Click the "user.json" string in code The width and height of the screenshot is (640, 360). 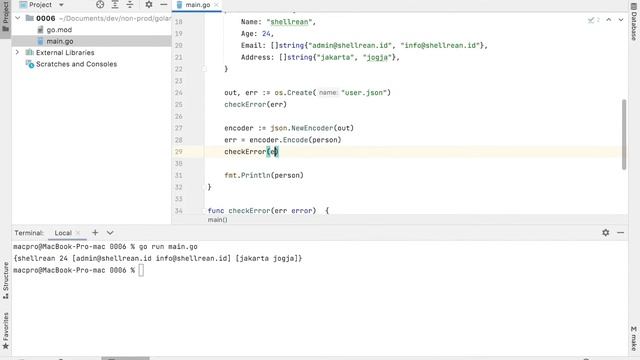[364, 93]
